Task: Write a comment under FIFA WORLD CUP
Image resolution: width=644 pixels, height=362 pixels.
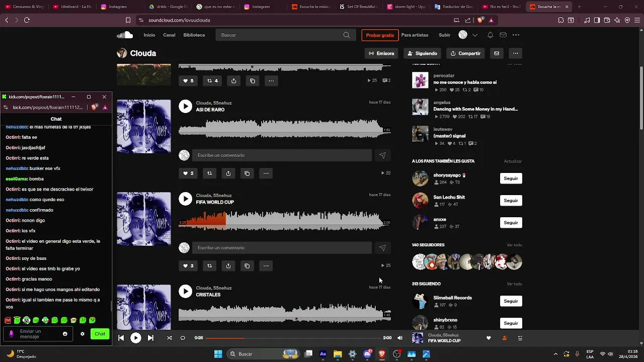Action: point(282,248)
